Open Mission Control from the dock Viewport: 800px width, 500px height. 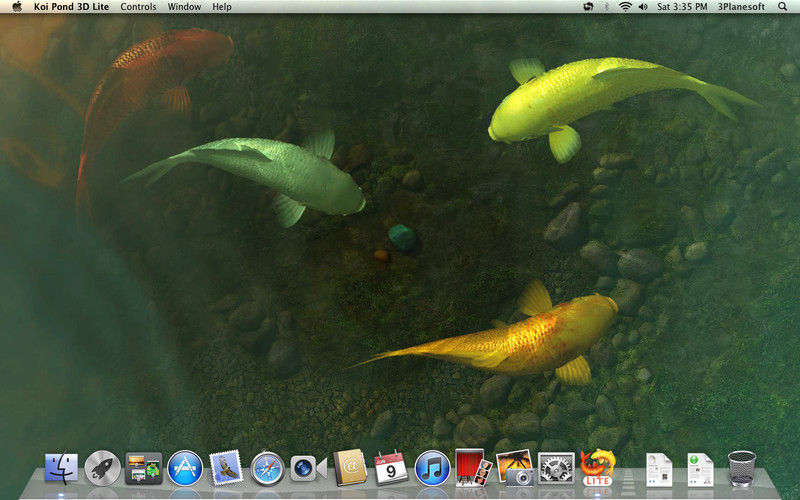pos(143,468)
